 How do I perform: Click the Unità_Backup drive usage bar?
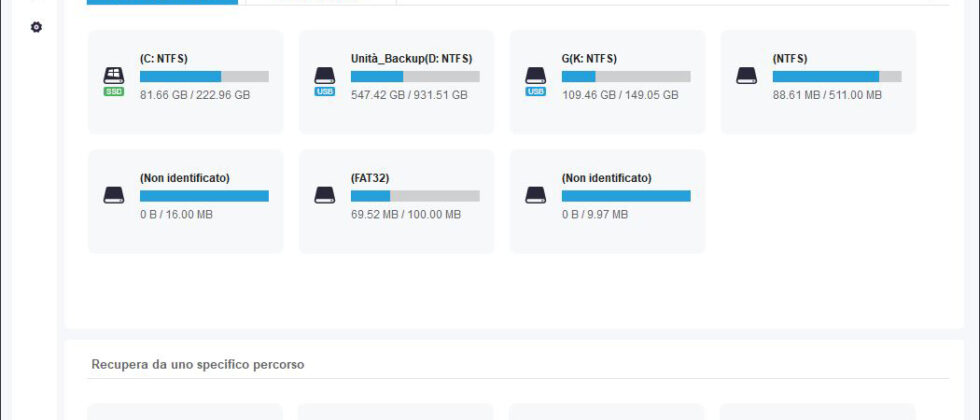point(415,76)
